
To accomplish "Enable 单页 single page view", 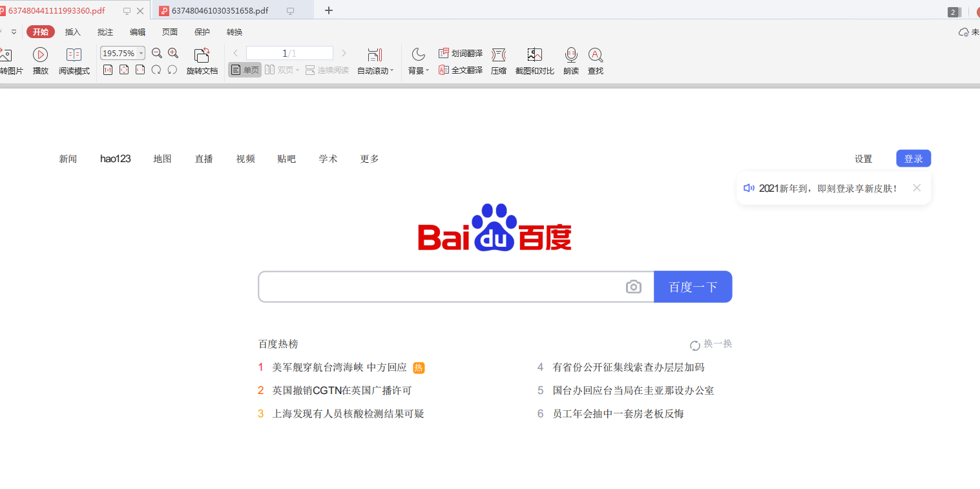I will [245, 70].
